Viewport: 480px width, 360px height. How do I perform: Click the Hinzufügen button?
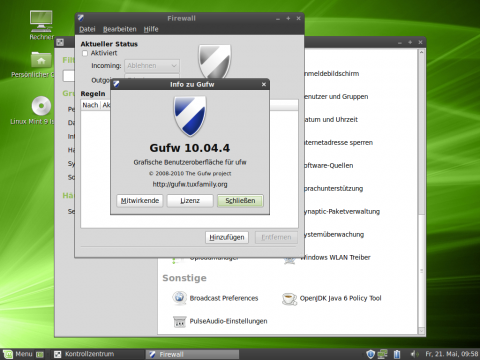click(227, 237)
